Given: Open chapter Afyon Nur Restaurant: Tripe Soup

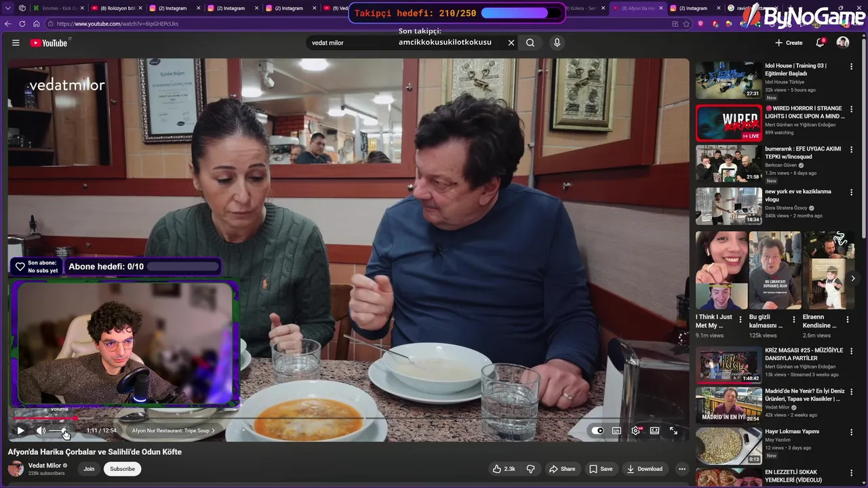Looking at the screenshot, I should click(x=173, y=430).
